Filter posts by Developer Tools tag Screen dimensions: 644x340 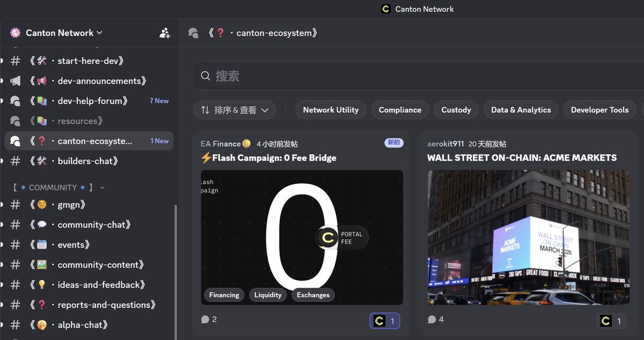[x=599, y=110]
